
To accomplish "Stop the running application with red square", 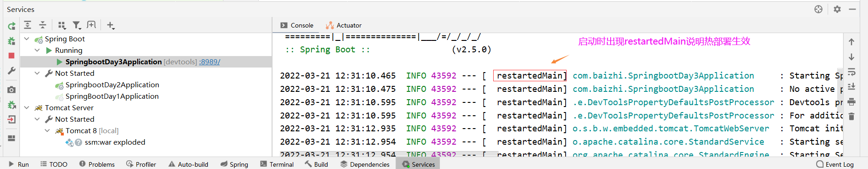I will (x=11, y=56).
